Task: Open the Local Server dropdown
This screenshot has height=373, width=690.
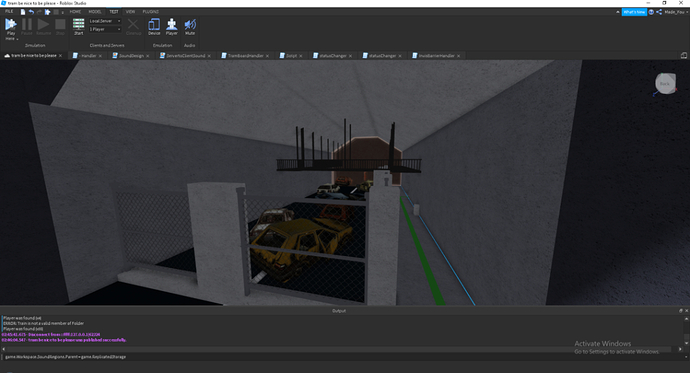Action: [x=105, y=21]
